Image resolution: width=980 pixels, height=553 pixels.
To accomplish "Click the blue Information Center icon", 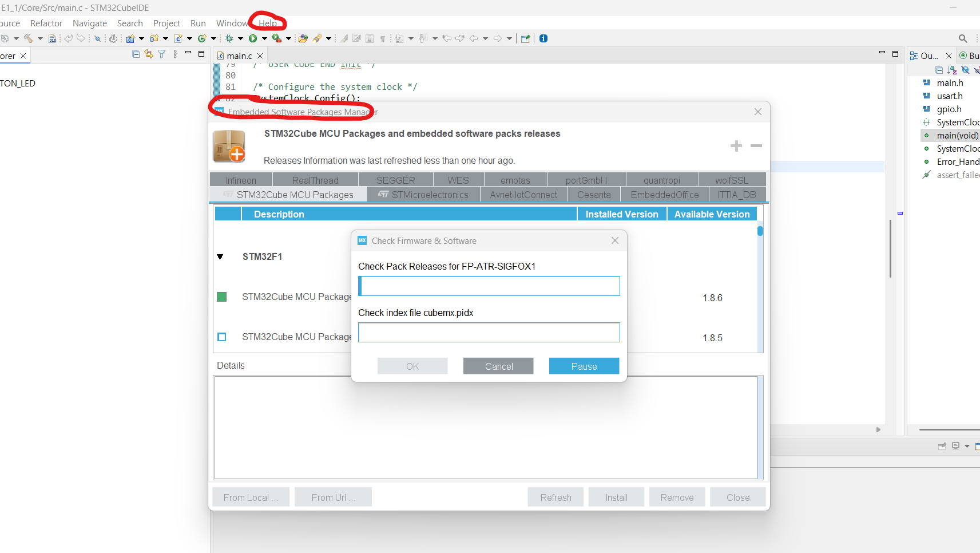I will pyautogui.click(x=543, y=38).
